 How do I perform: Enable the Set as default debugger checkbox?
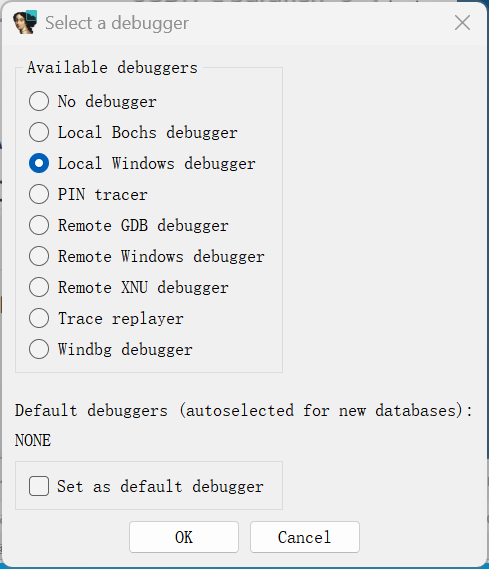(39, 486)
